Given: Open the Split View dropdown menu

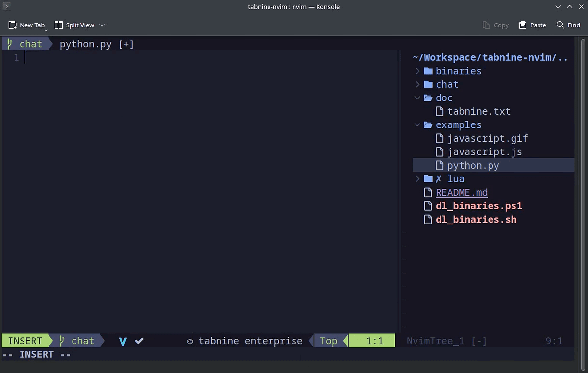Looking at the screenshot, I should tap(101, 25).
